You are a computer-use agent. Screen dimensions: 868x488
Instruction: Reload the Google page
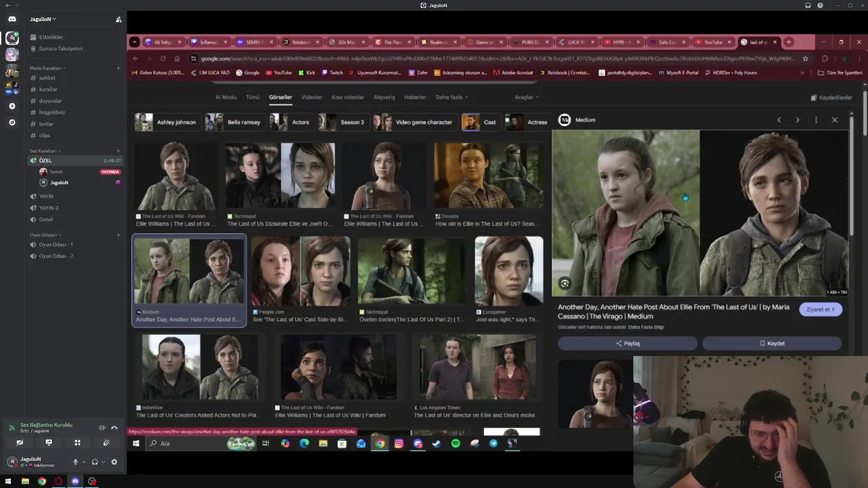tap(163, 58)
